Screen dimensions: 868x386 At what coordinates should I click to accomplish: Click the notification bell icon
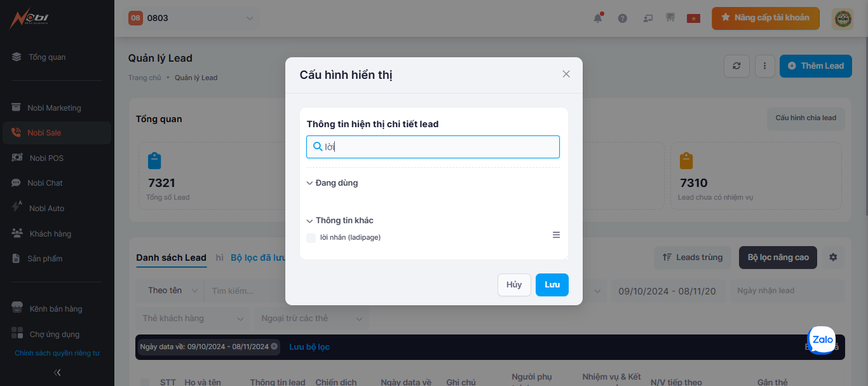(598, 18)
